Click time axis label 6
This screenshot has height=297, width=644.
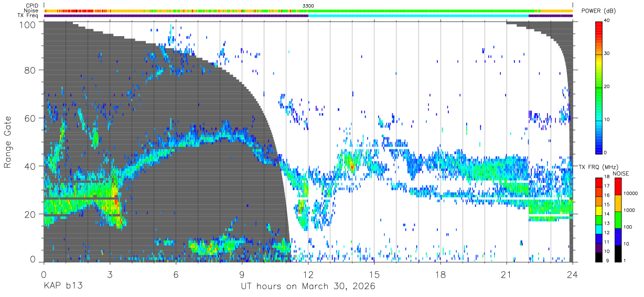click(x=176, y=274)
